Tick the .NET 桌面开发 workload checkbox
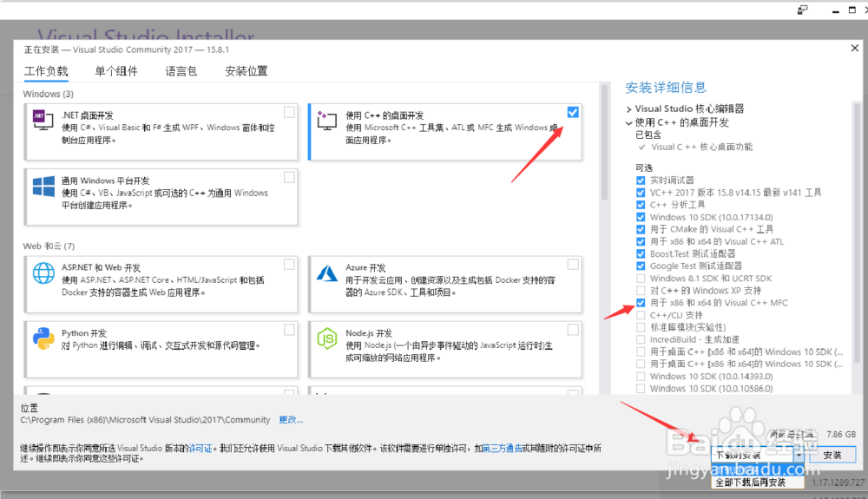868x499 pixels. 289,112
